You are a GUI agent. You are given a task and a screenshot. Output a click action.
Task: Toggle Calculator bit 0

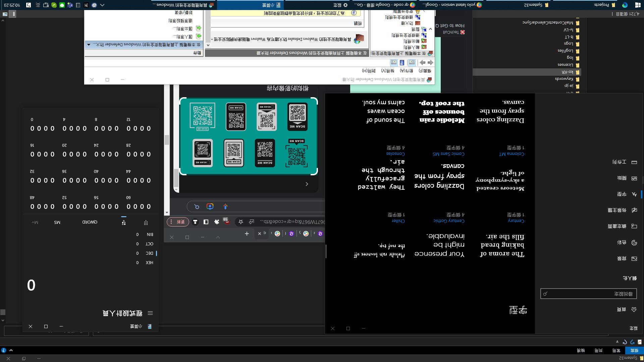click(32, 128)
